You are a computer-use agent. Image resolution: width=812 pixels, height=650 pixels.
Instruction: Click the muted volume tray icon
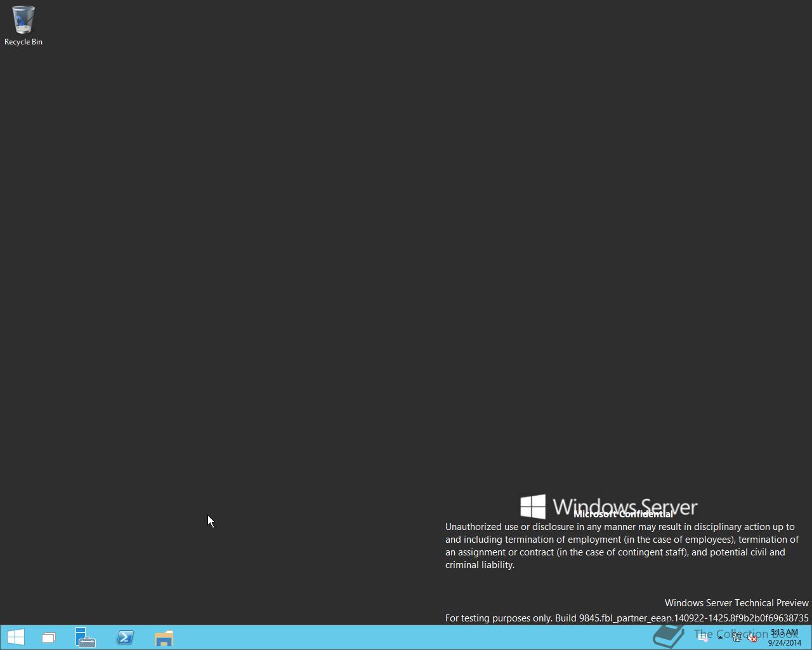coord(752,638)
